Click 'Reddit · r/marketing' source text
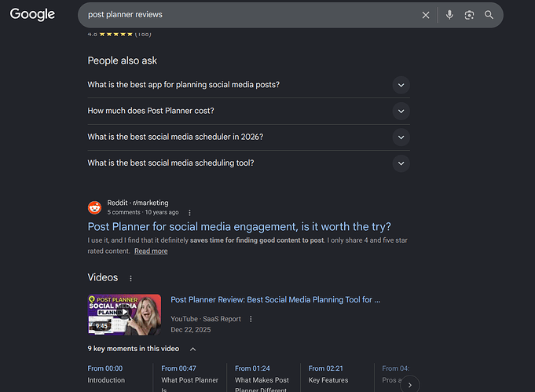The image size is (535, 392). [x=137, y=203]
